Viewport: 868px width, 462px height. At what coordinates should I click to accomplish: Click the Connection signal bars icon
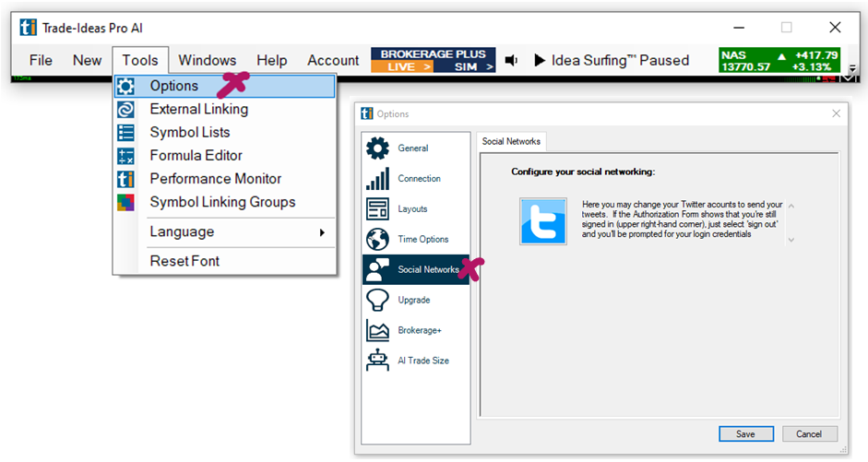click(377, 179)
